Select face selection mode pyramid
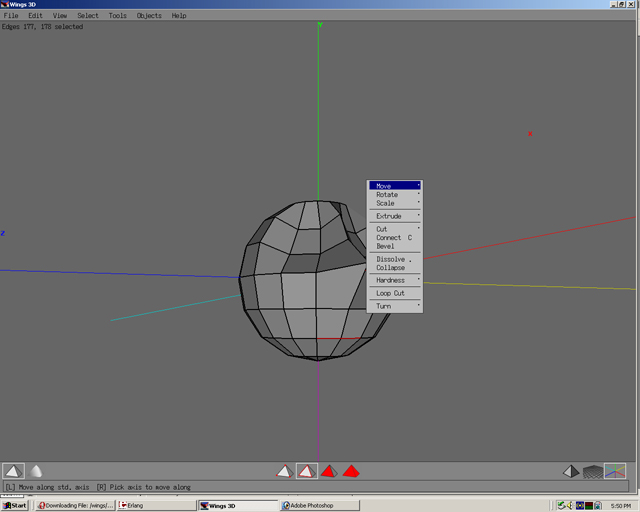The height and width of the screenshot is (512, 640). click(x=329, y=471)
